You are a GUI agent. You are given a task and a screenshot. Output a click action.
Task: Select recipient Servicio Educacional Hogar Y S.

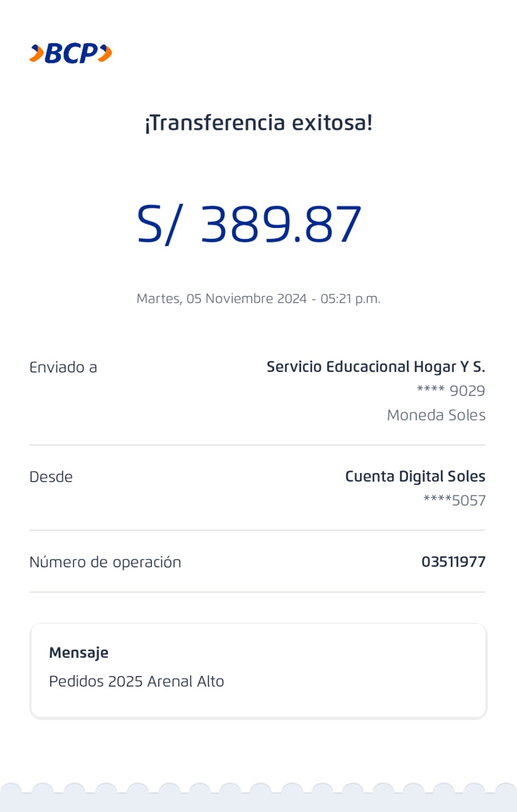[x=376, y=367]
